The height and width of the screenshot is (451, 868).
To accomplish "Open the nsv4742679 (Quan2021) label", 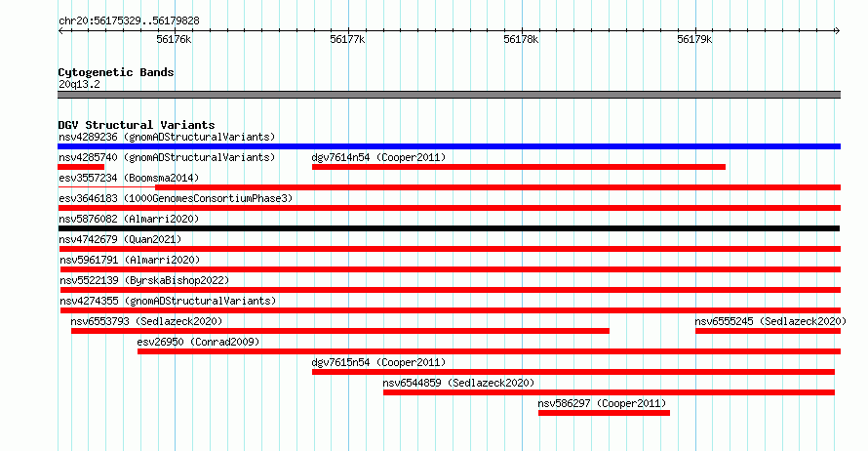I will (x=120, y=239).
